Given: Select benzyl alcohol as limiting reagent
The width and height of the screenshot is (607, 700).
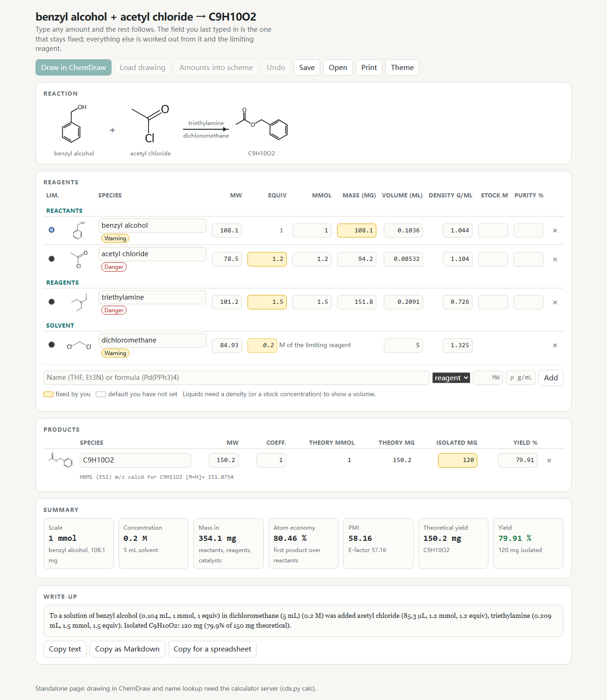Looking at the screenshot, I should [51, 230].
